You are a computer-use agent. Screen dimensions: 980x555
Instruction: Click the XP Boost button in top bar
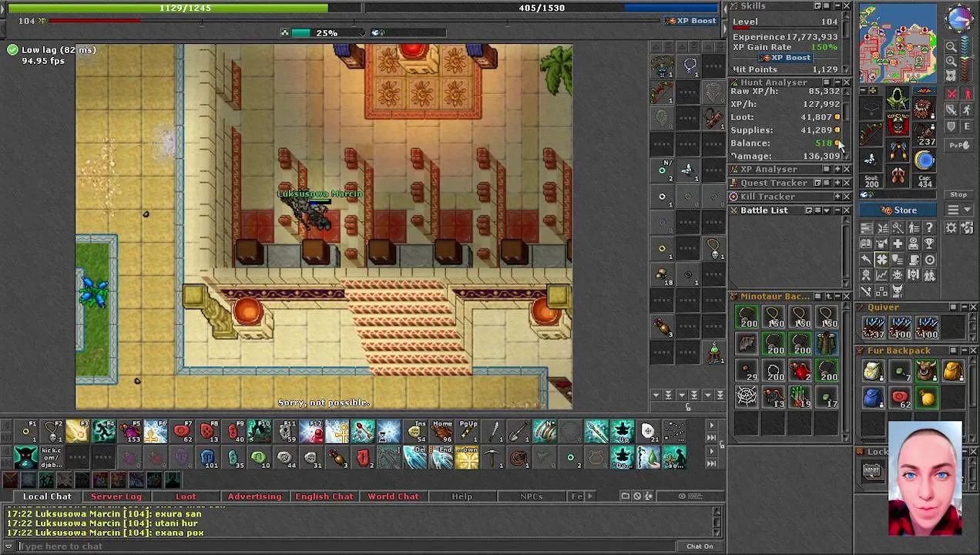(690, 21)
